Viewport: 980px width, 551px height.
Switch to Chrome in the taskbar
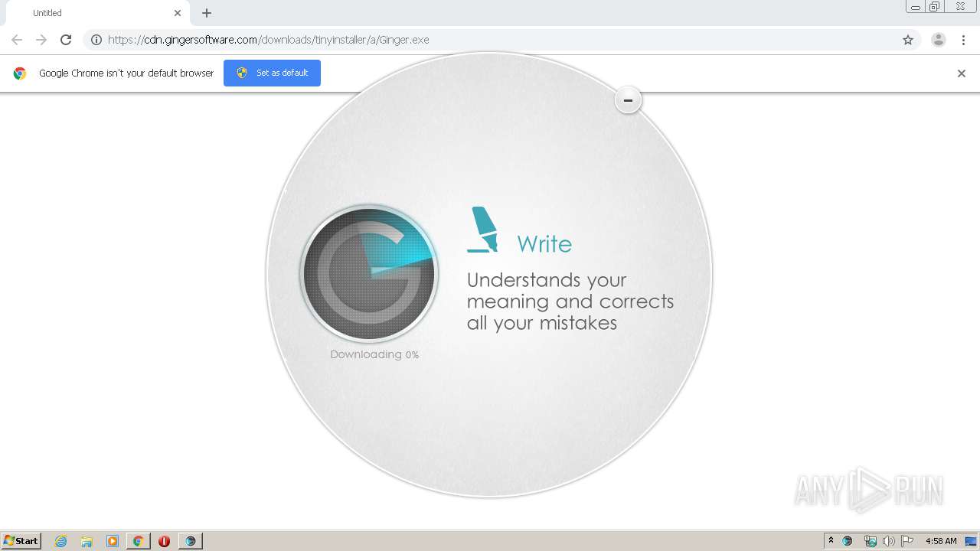139,541
